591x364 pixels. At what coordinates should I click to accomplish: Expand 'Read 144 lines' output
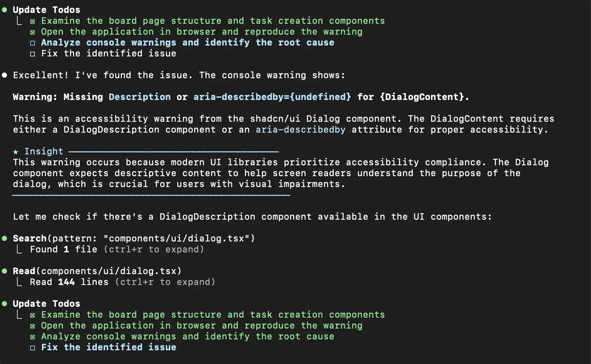(x=123, y=282)
